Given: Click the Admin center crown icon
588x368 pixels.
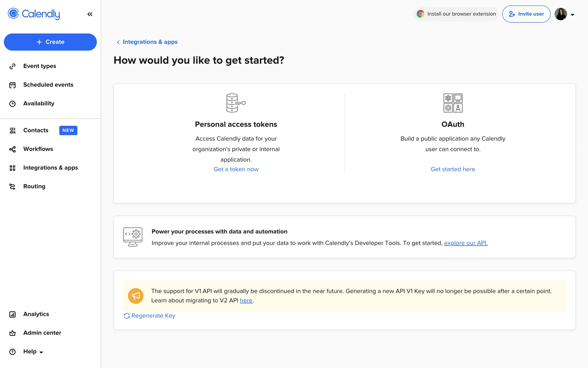Looking at the screenshot, I should coord(13,333).
